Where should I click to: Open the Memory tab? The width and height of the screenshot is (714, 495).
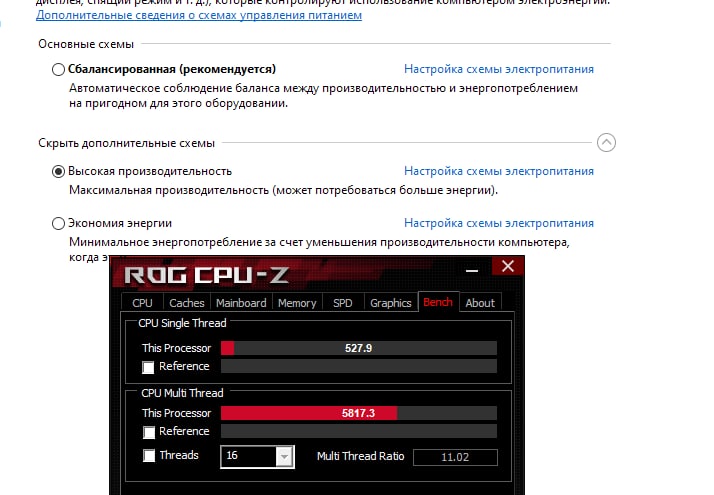[297, 303]
